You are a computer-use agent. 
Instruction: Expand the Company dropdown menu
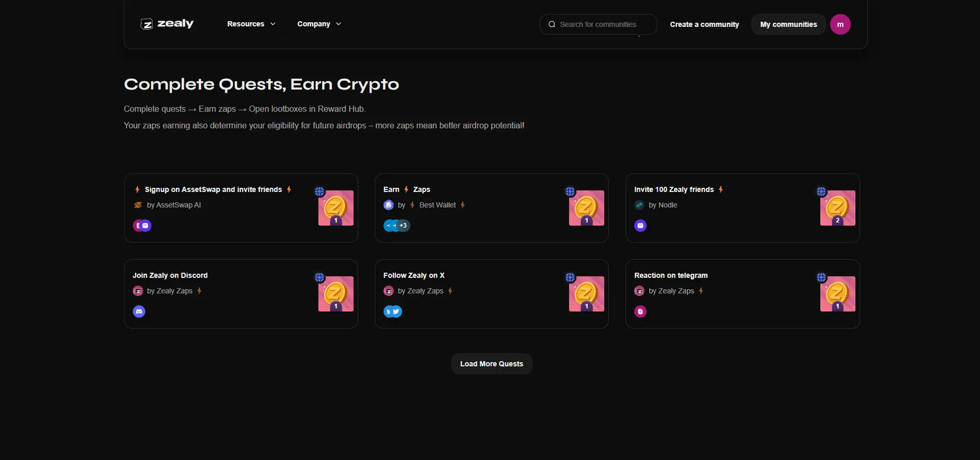click(x=319, y=24)
